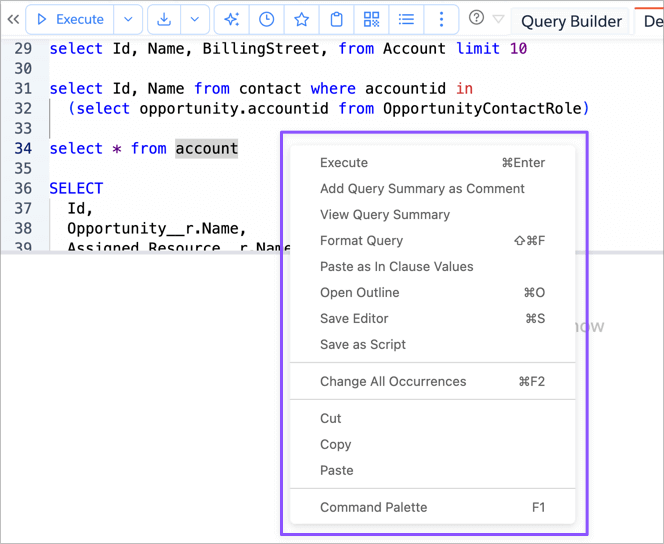Open the three-dot more options menu
The height and width of the screenshot is (544, 664).
[x=441, y=20]
